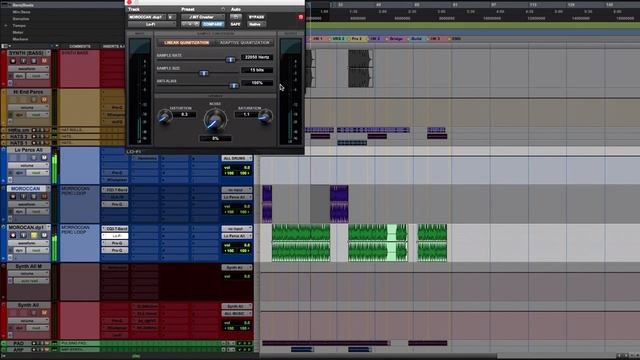Jump to the Pre 2 marker
Image resolution: width=640 pixels, height=360 pixels.
click(357, 39)
